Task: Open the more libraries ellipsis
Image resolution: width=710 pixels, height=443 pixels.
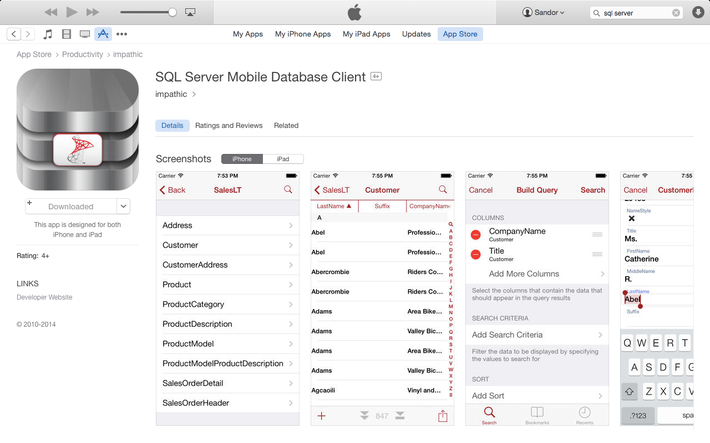Action: (121, 34)
